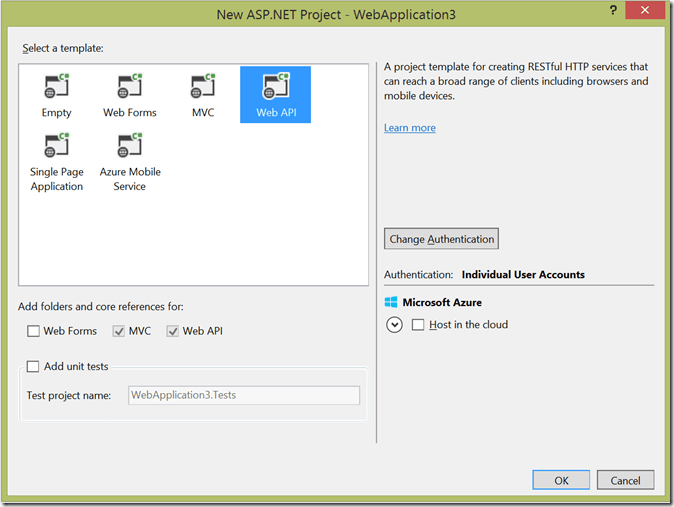Close the New ASP.NET Project dialog

(645, 10)
